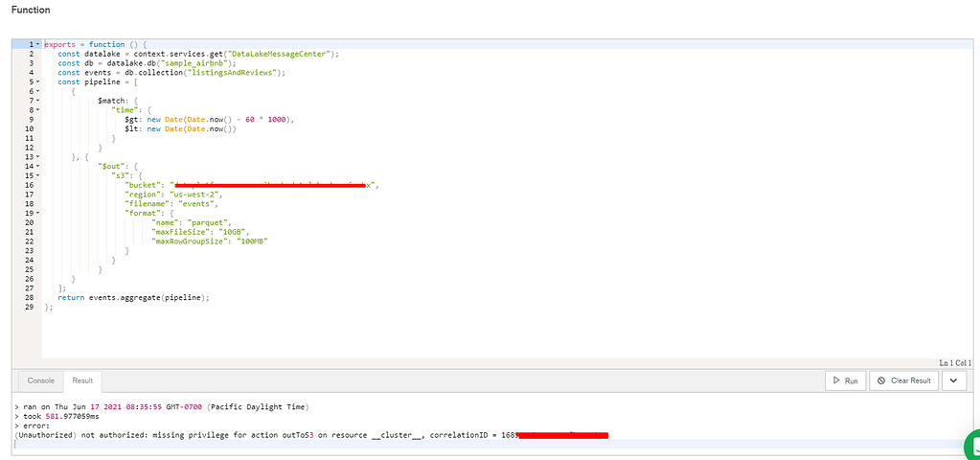Fold the second pipeline stage at line 13
Viewport: 980px width, 460px height.
pos(37,156)
